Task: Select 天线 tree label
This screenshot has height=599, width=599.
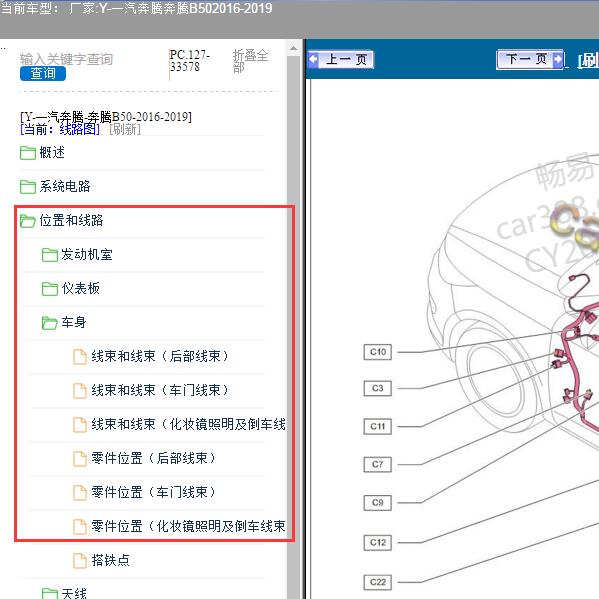Action: click(x=74, y=593)
